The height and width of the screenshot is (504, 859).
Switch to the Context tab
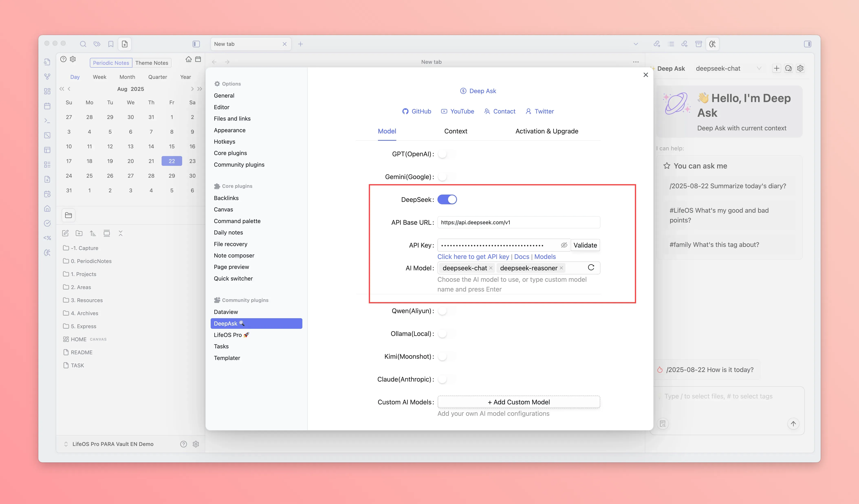[455, 131]
